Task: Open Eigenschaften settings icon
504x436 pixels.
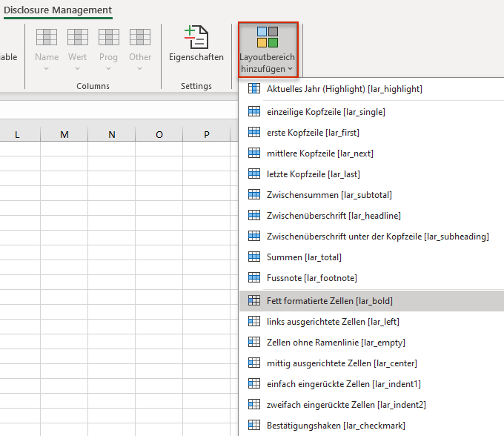Action: [x=196, y=37]
